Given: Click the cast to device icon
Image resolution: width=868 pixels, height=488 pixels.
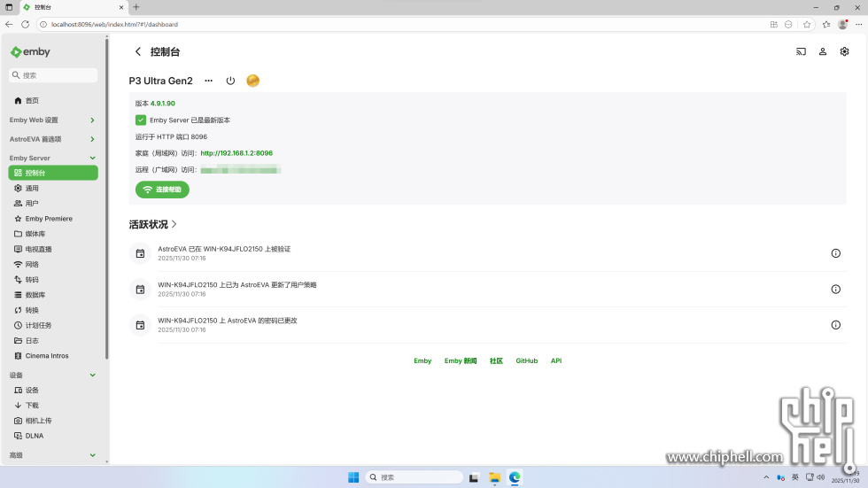Looking at the screenshot, I should pyautogui.click(x=801, y=52).
